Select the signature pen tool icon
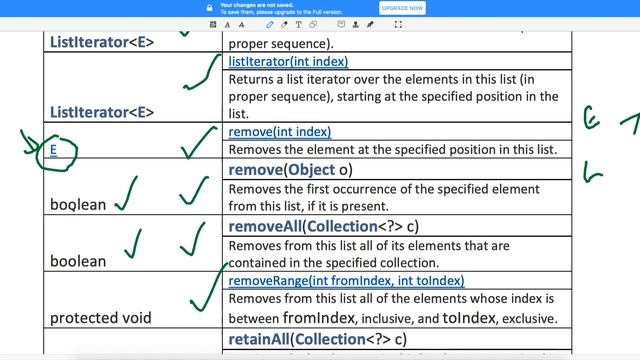 [370, 25]
